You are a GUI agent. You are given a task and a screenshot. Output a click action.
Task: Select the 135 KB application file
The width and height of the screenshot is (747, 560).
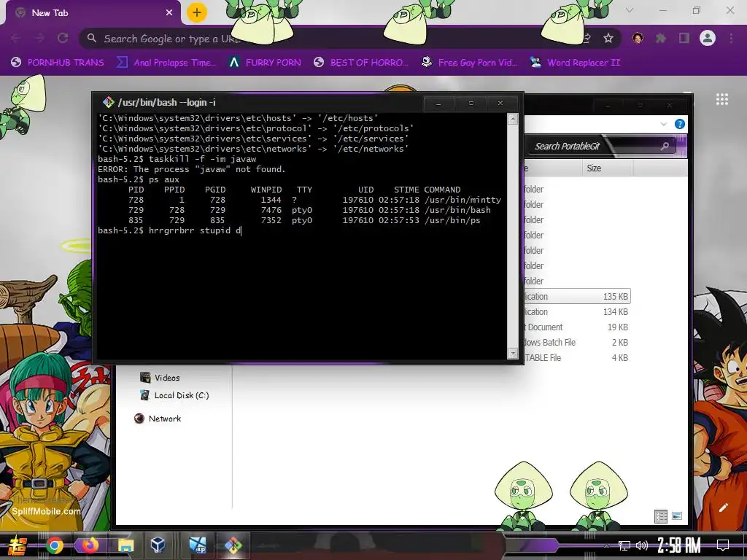click(578, 296)
